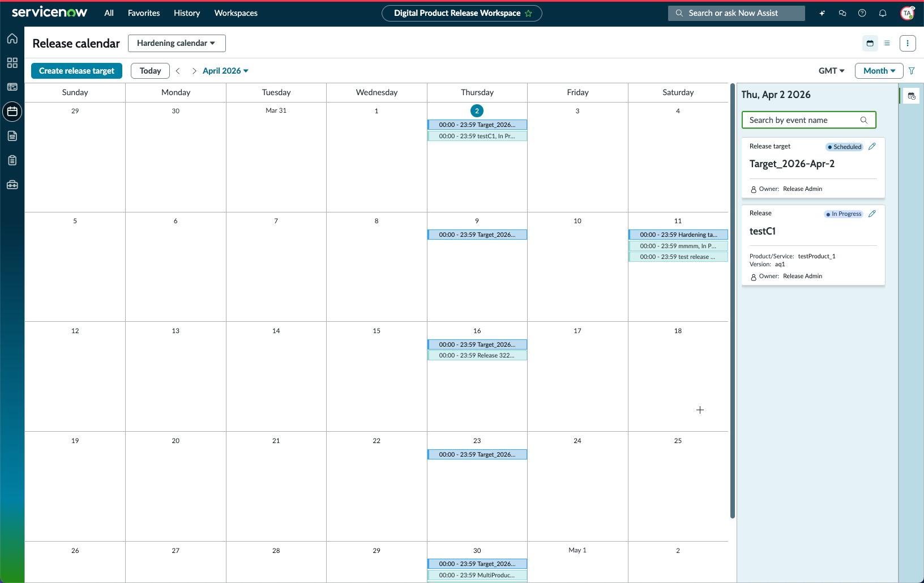Open the document list icon in sidebar
924x583 pixels.
12,136
